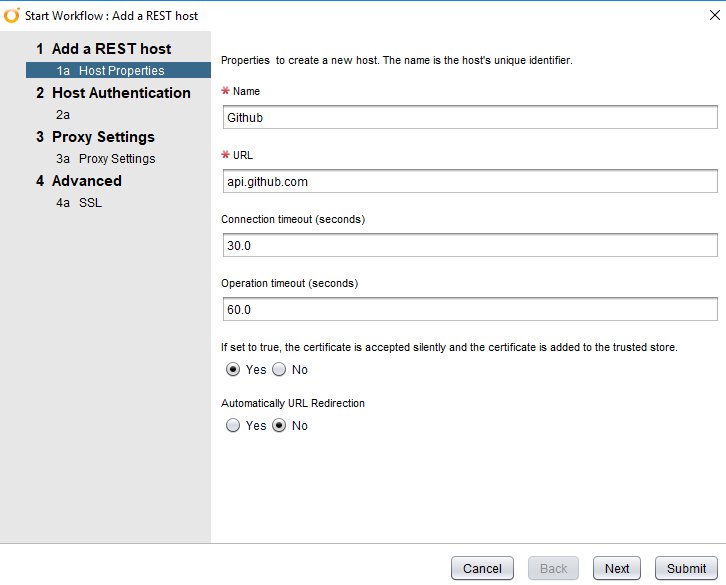726x585 pixels.
Task: Select No for silent certificate acceptance
Action: coord(279,370)
